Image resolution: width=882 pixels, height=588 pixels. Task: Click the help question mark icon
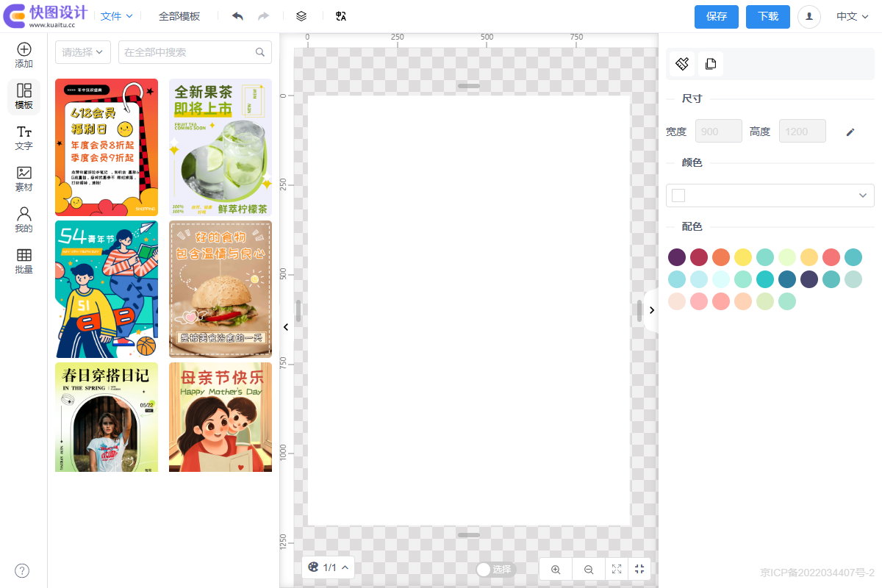point(22,570)
